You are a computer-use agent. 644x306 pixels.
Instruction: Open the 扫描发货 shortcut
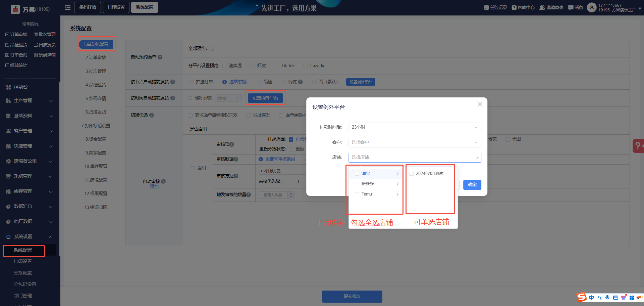coord(45,45)
